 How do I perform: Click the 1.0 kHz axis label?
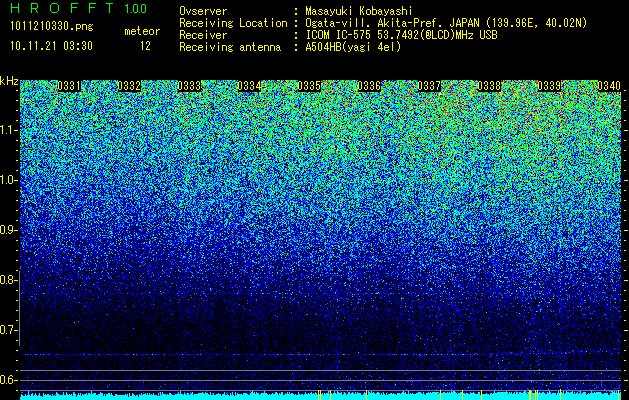click(9, 181)
